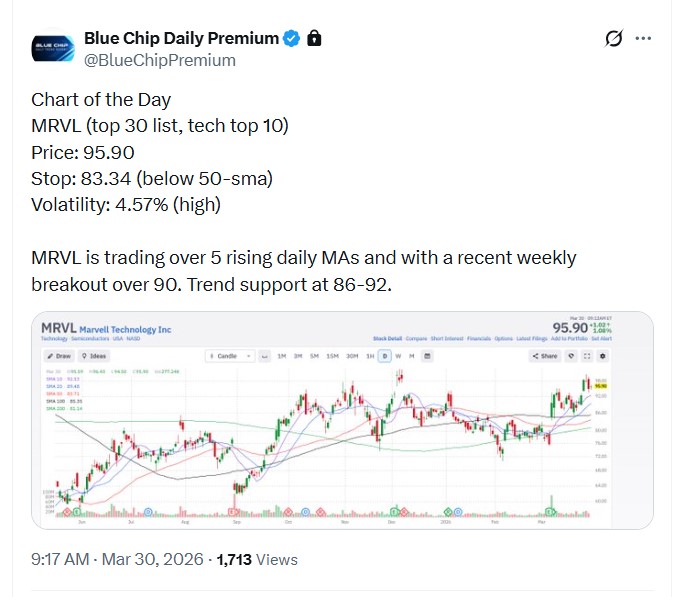Click the Draw tool in the chart
Image resolution: width=681 pixels, height=597 pixels.
[x=58, y=355]
